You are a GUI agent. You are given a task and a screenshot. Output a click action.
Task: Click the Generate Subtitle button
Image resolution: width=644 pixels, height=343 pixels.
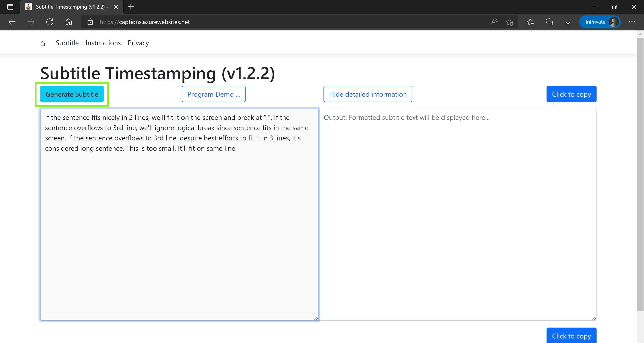click(72, 94)
